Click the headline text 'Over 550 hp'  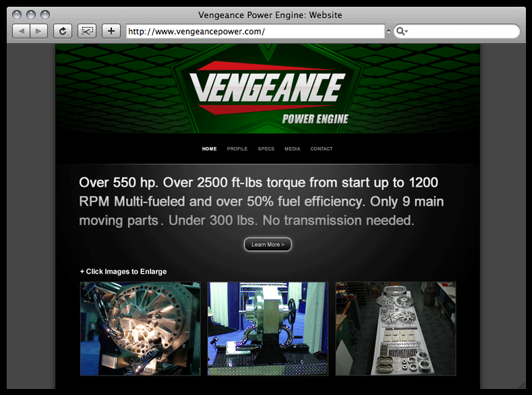[118, 183]
